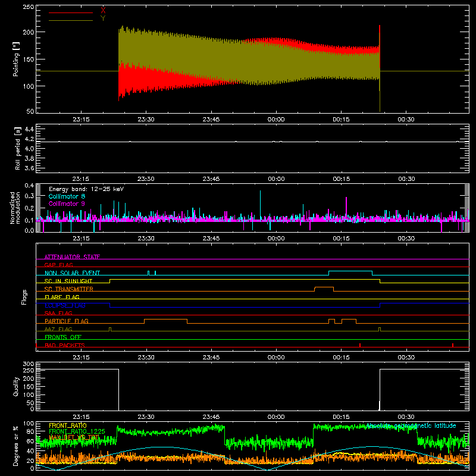
Task: Select the red X legend line sample
Action: (71, 12)
